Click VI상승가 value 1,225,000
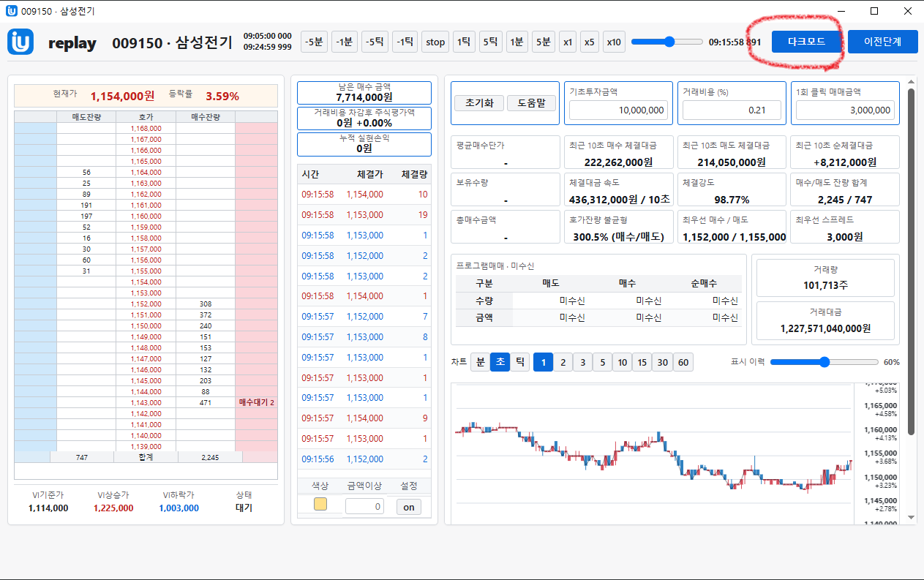 pyautogui.click(x=113, y=508)
